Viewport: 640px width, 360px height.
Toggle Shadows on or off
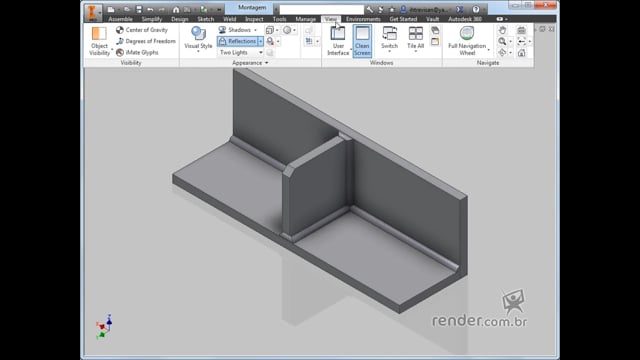click(x=235, y=30)
